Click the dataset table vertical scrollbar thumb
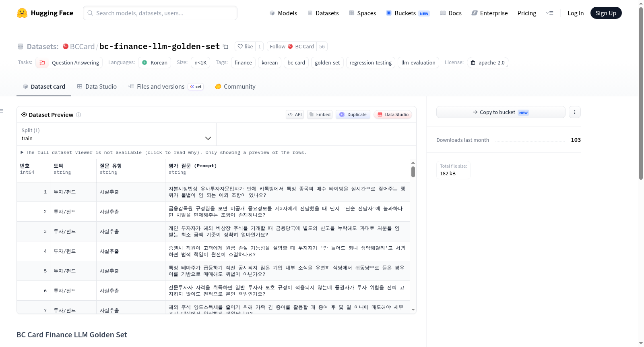 pos(413,172)
